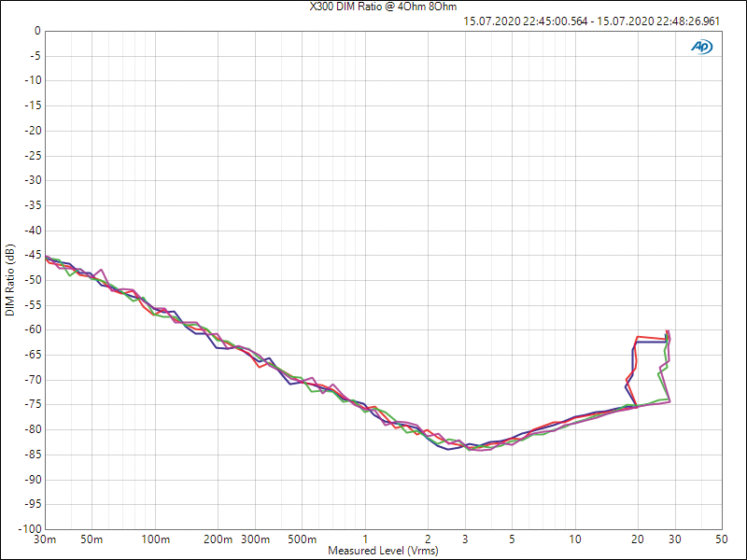The height and width of the screenshot is (560, 747).
Task: Click the X-axis label "1"
Action: pyautogui.click(x=365, y=539)
